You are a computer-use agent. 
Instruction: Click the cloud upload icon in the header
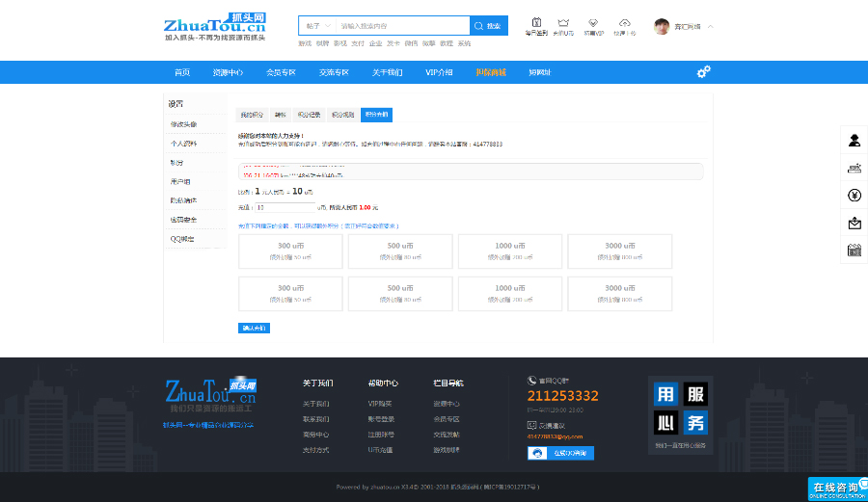(624, 22)
